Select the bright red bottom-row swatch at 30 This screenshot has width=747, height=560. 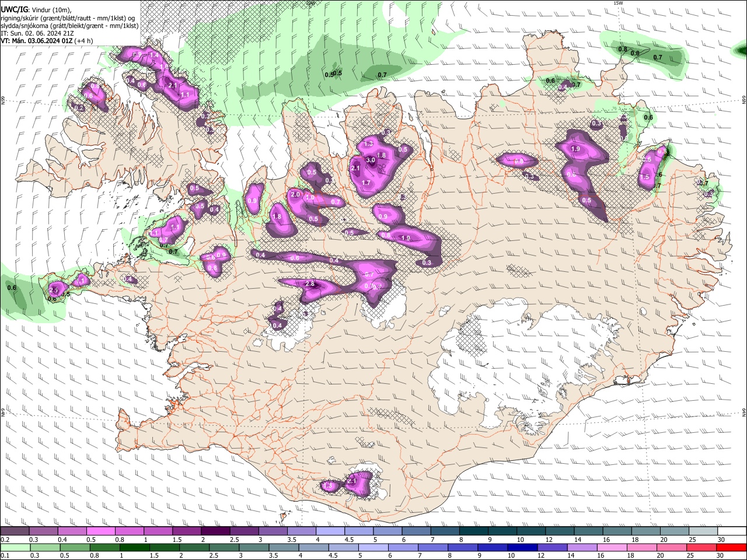732,547
